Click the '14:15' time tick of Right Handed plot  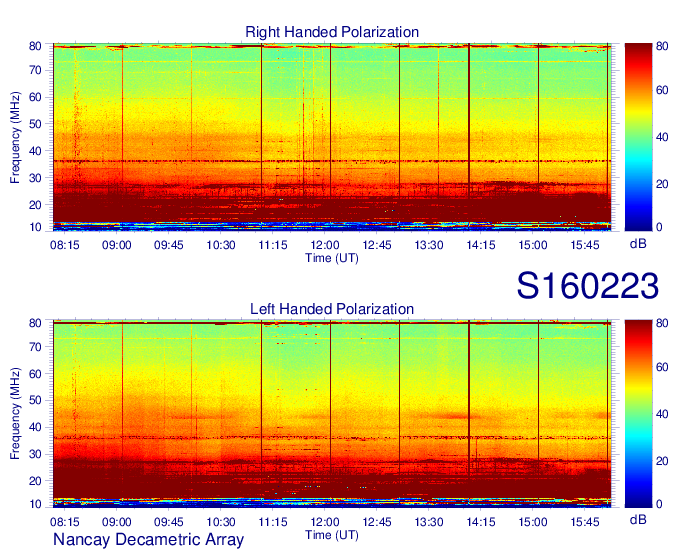481,245
